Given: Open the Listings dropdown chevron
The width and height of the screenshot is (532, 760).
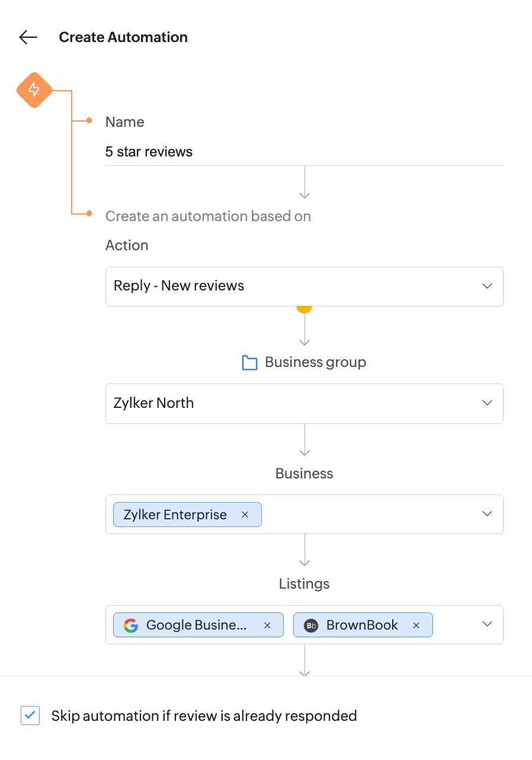Looking at the screenshot, I should tap(487, 624).
